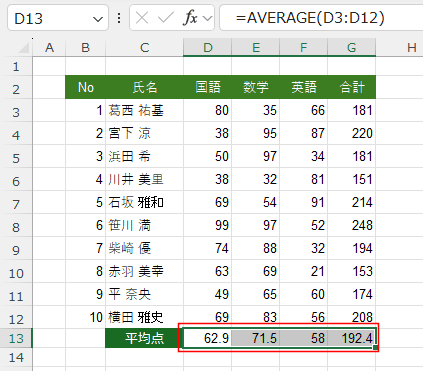This screenshot has height=371, width=423.
Task: Click the 平均点 label cell
Action: (x=144, y=338)
